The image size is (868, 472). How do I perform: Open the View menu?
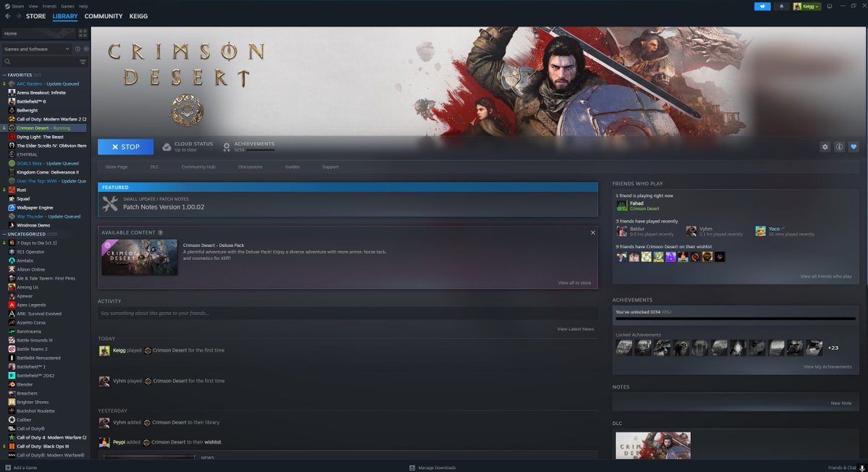[33, 6]
